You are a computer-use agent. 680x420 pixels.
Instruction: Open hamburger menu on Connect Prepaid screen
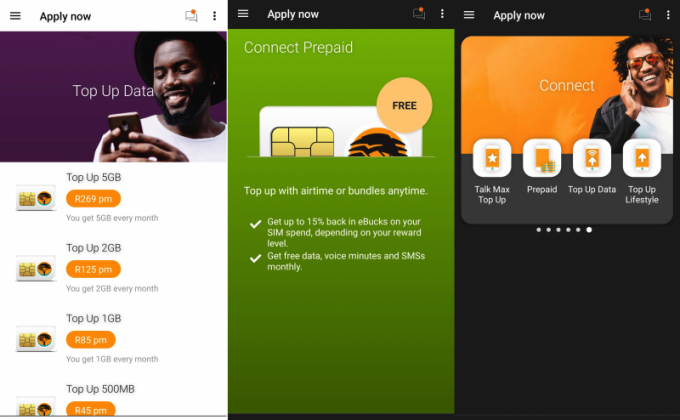pyautogui.click(x=243, y=14)
